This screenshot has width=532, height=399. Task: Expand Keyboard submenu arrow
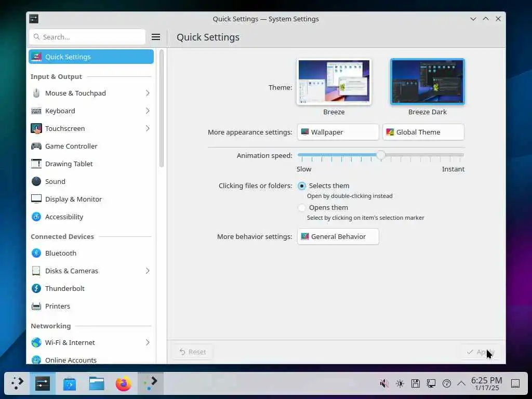click(x=148, y=111)
